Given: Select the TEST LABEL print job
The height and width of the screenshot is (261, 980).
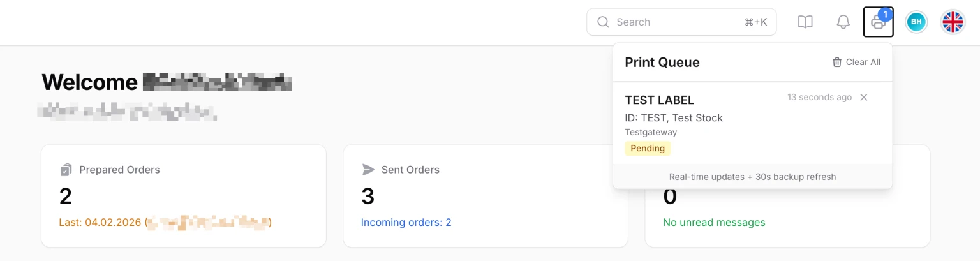Looking at the screenshot, I should tap(659, 100).
